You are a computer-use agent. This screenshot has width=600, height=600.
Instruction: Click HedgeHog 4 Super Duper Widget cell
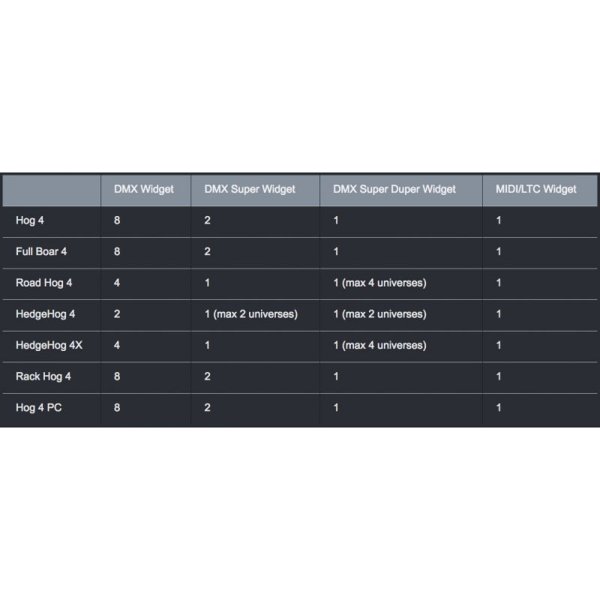click(x=380, y=314)
